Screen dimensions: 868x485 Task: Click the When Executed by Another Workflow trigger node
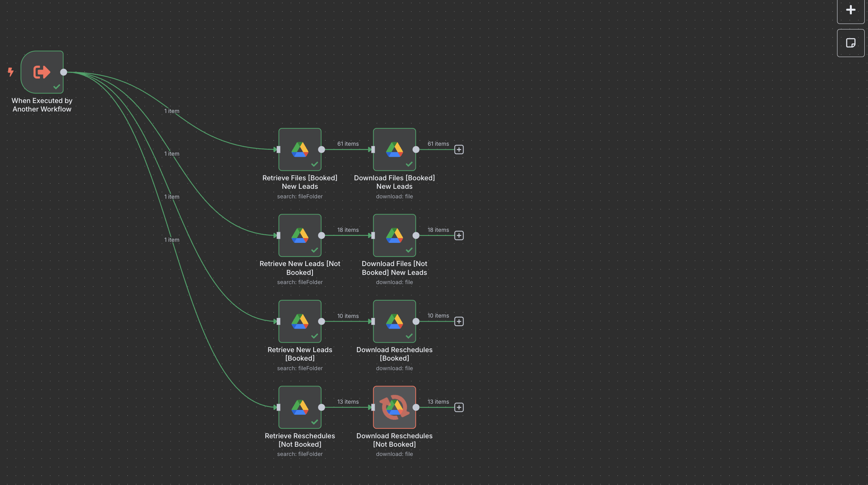click(x=42, y=72)
